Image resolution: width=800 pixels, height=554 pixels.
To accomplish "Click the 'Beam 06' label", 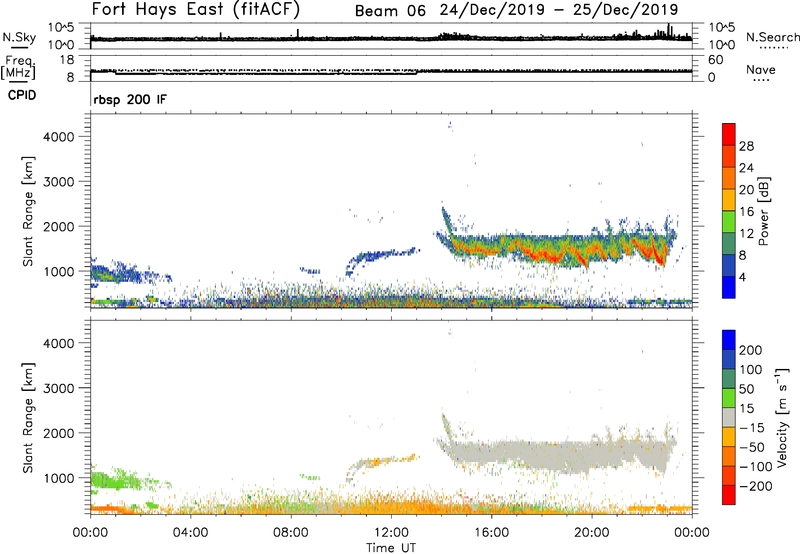I will tap(390, 11).
